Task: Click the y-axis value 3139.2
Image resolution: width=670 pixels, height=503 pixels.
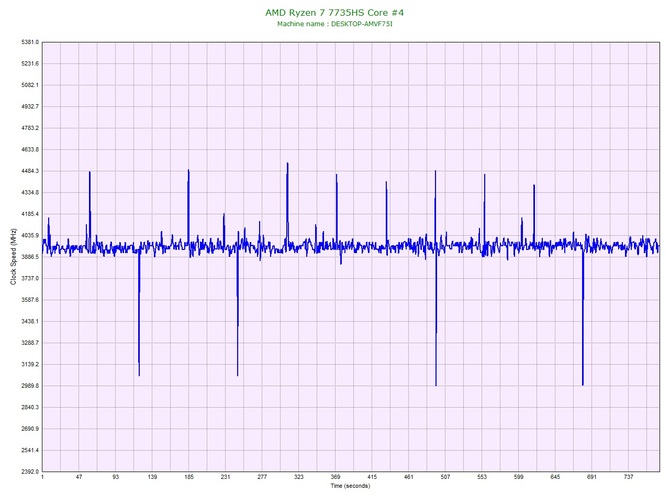Action: pos(30,365)
